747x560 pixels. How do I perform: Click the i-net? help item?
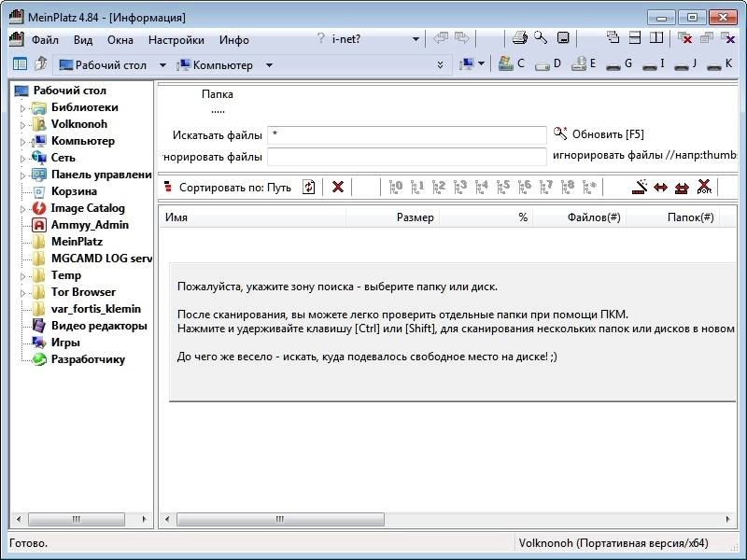[339, 38]
